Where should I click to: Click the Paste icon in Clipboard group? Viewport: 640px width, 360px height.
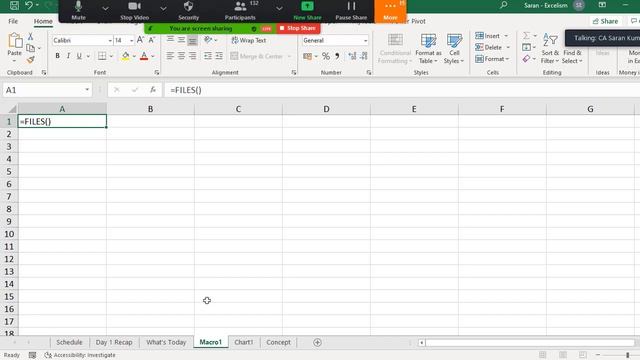click(15, 41)
